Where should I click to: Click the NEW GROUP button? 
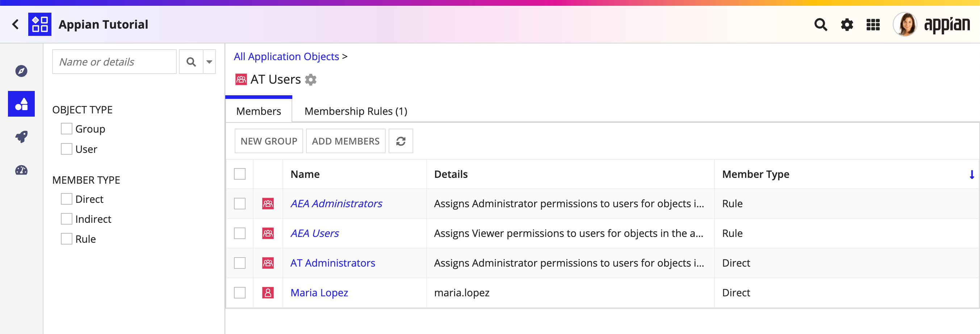269,141
